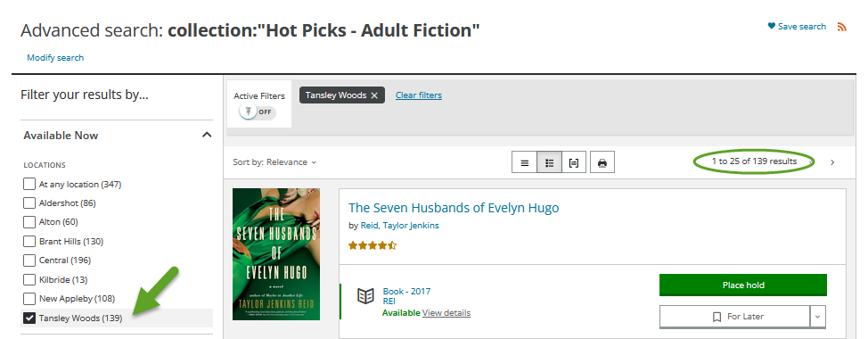Viewport: 868px width, 339px height.
Task: Follow the Modify search link
Action: (x=55, y=58)
